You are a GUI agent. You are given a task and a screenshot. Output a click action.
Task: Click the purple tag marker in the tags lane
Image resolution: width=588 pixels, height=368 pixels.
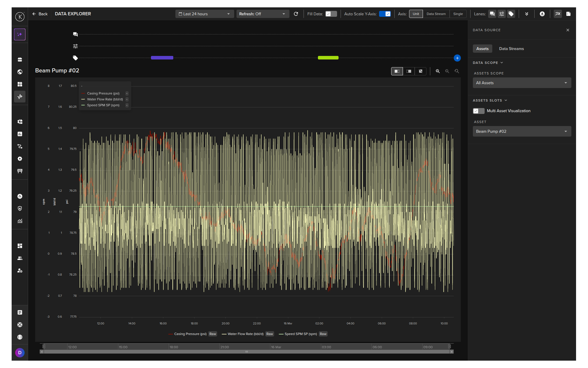coord(162,58)
